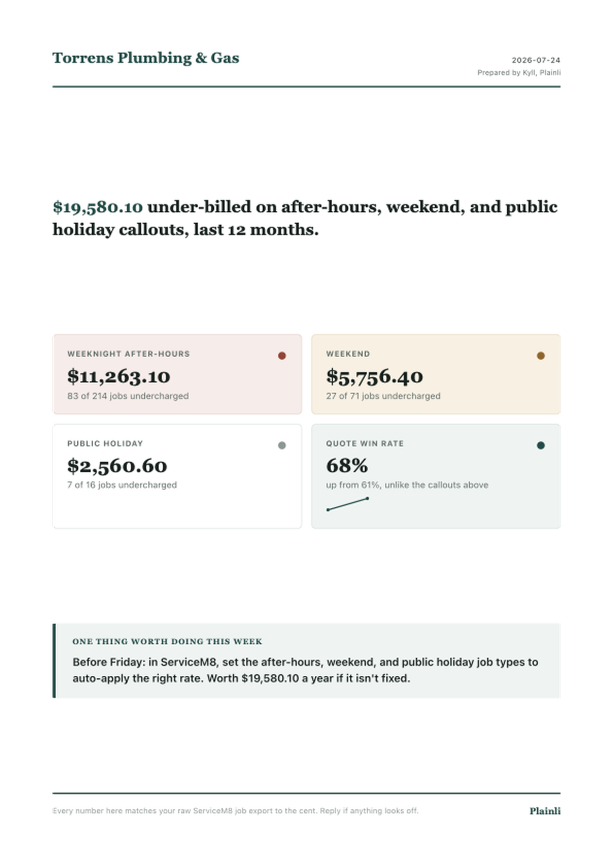
Task: Open the Weeknight After-Hours card
Action: pos(177,374)
